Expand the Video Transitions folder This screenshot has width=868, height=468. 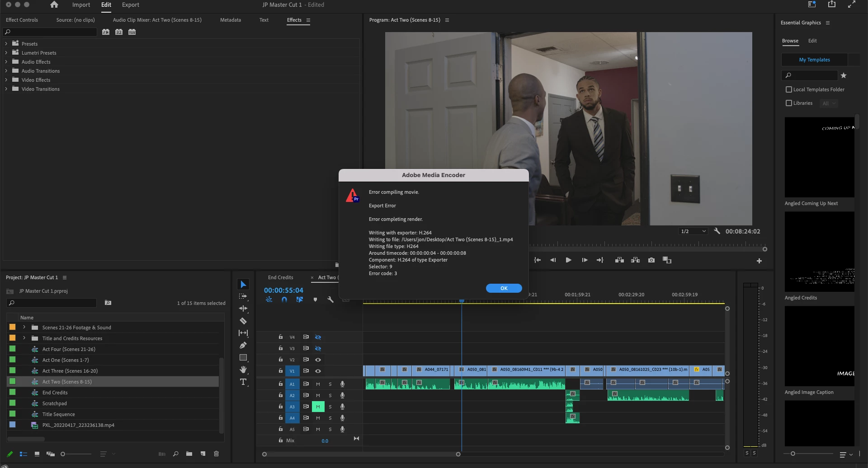(6, 89)
